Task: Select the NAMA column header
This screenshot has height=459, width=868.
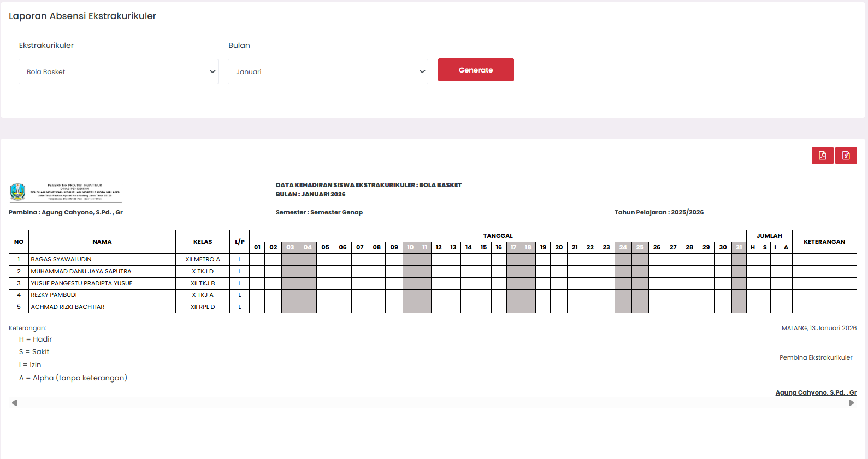Action: pos(102,242)
